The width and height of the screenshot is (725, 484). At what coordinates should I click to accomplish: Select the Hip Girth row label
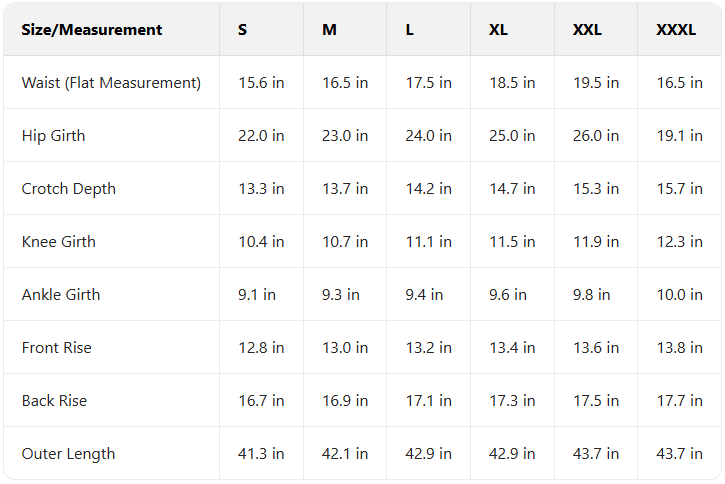[x=54, y=136]
